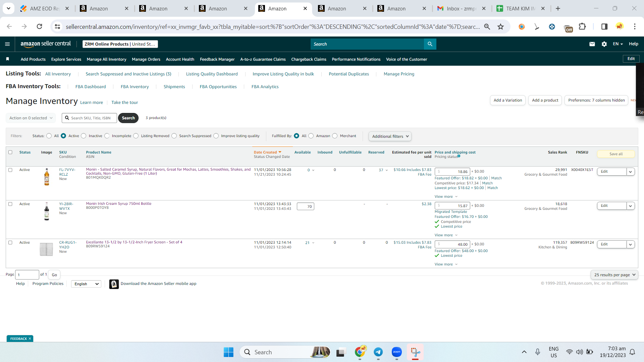Open the messages envelope icon
This screenshot has height=362, width=644.
coord(592,44)
